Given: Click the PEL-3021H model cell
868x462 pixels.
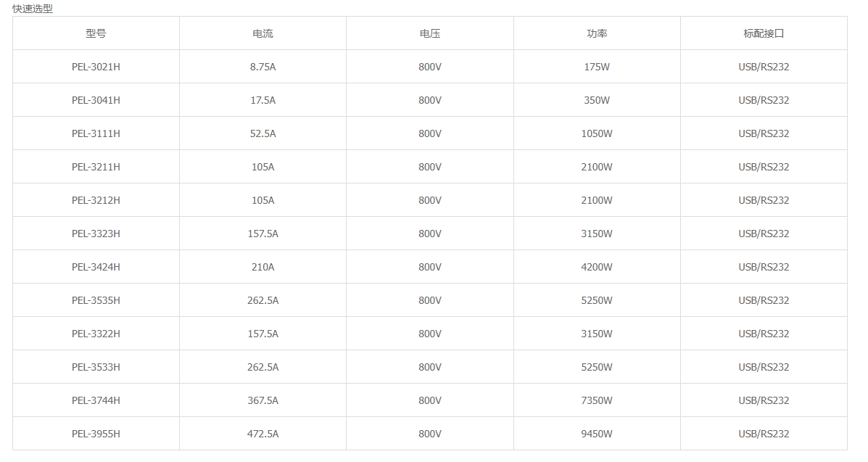Looking at the screenshot, I should pyautogui.click(x=96, y=67).
